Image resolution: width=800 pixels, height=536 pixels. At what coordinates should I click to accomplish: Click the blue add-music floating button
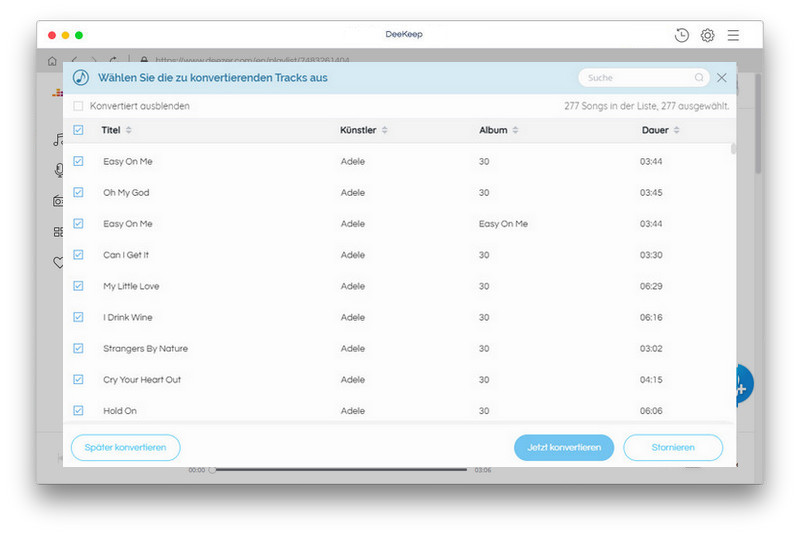[744, 385]
